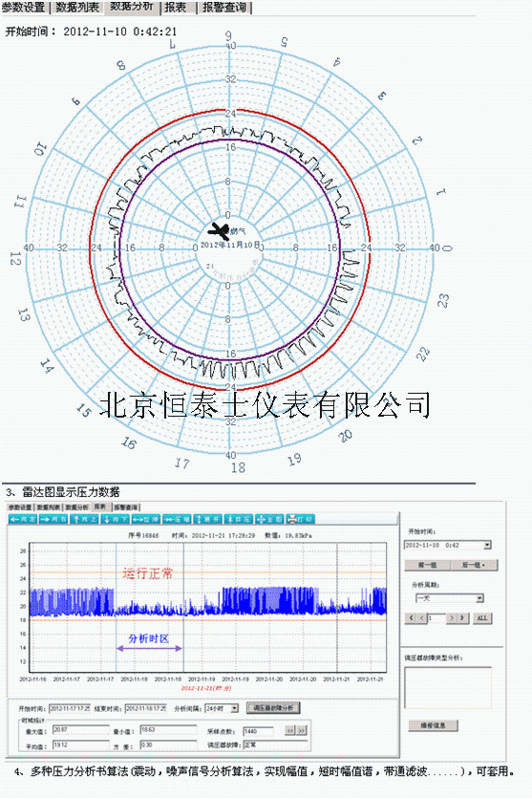The image size is (532, 798).
Task: Click the pan up arrow toolbar icon
Action: click(84, 519)
